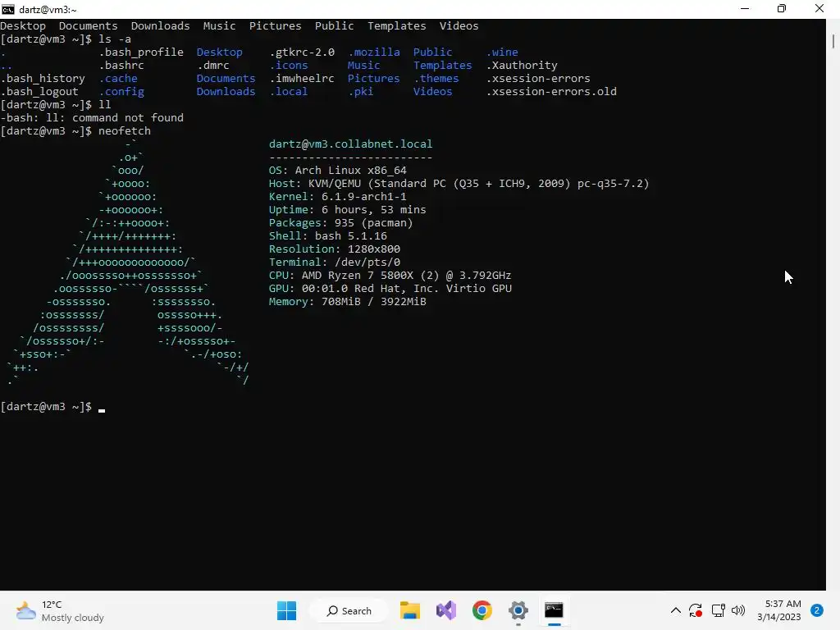Click '.xsession-errors.old' in the ls output

pyautogui.click(x=551, y=92)
